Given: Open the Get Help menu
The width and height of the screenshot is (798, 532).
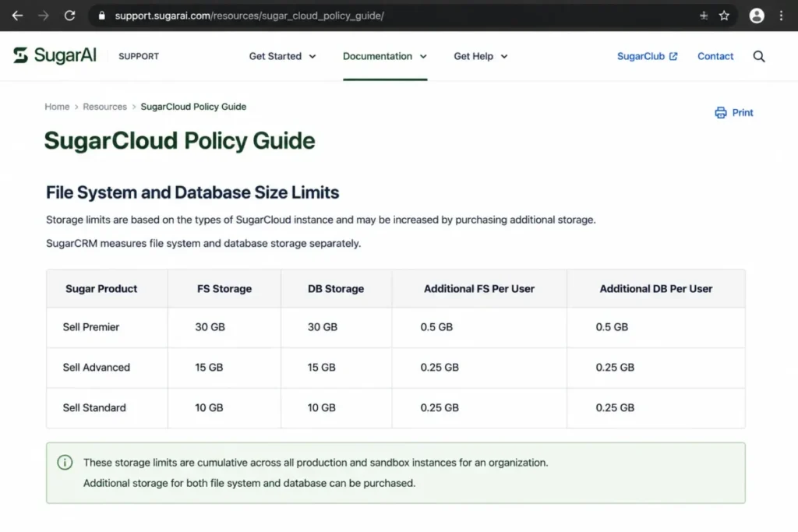Looking at the screenshot, I should pyautogui.click(x=480, y=56).
